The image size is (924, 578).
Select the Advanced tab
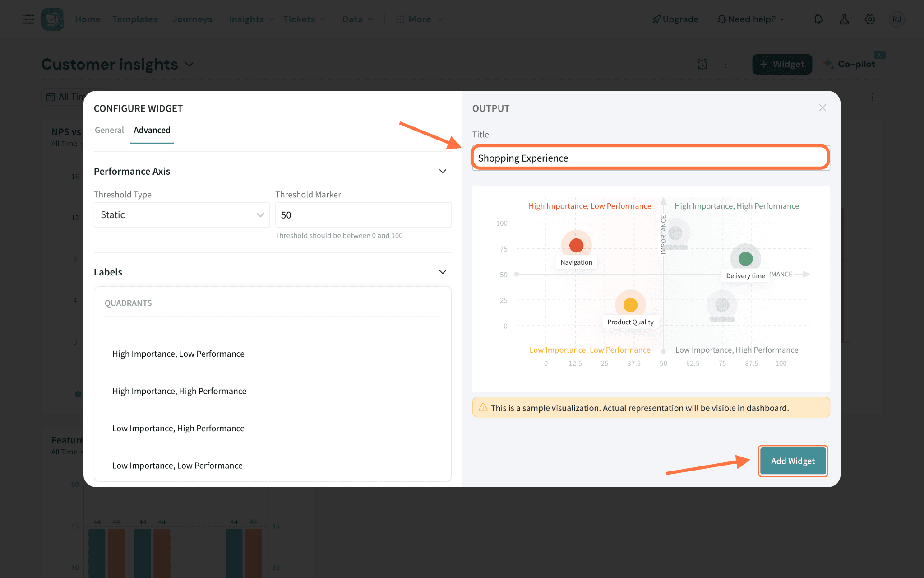coord(152,130)
